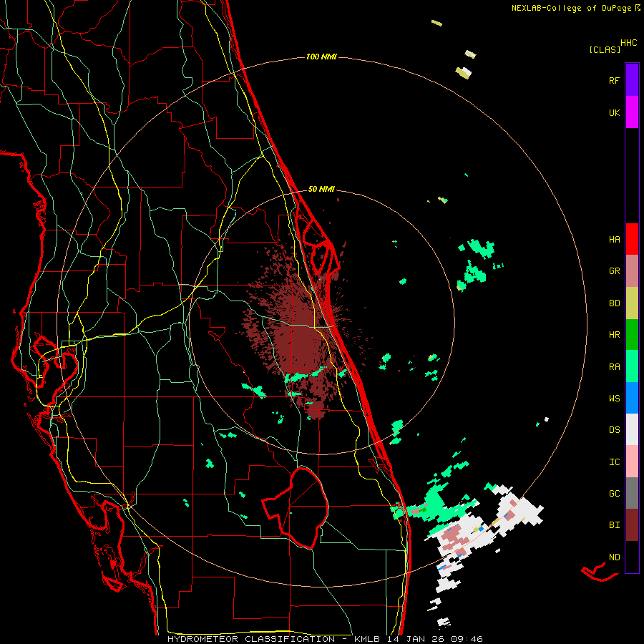Click the WS legend label
644x644 pixels.
pyautogui.click(x=614, y=399)
